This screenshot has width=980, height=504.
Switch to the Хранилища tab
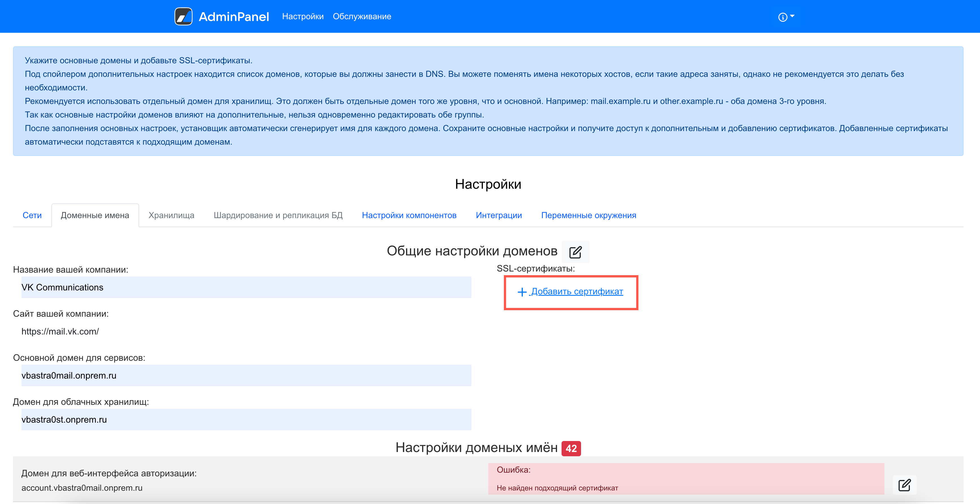click(171, 215)
